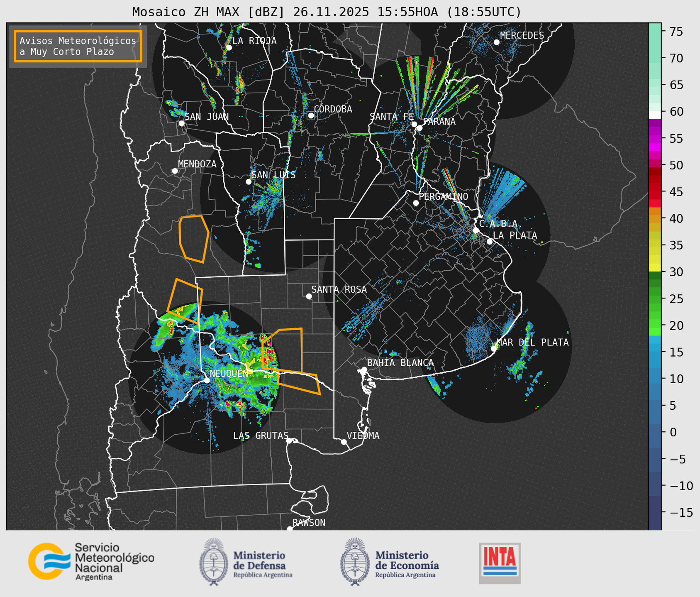
Task: Select the NEUQUÉN city label
Action: (x=229, y=373)
